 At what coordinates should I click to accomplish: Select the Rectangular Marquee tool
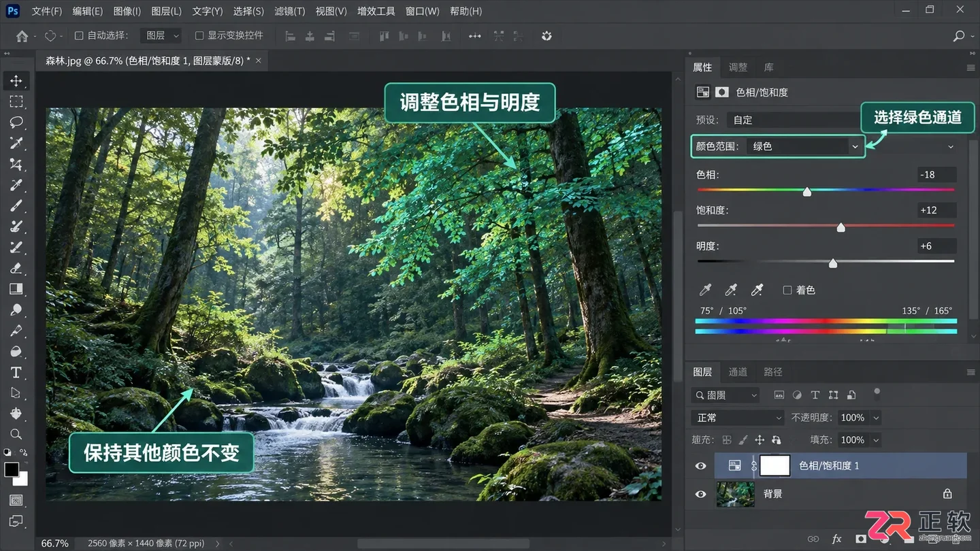(x=16, y=102)
